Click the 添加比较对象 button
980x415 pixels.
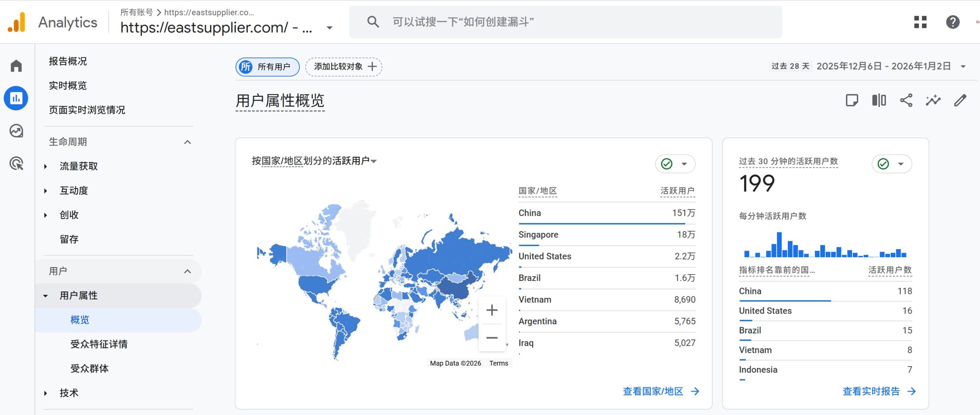(344, 67)
